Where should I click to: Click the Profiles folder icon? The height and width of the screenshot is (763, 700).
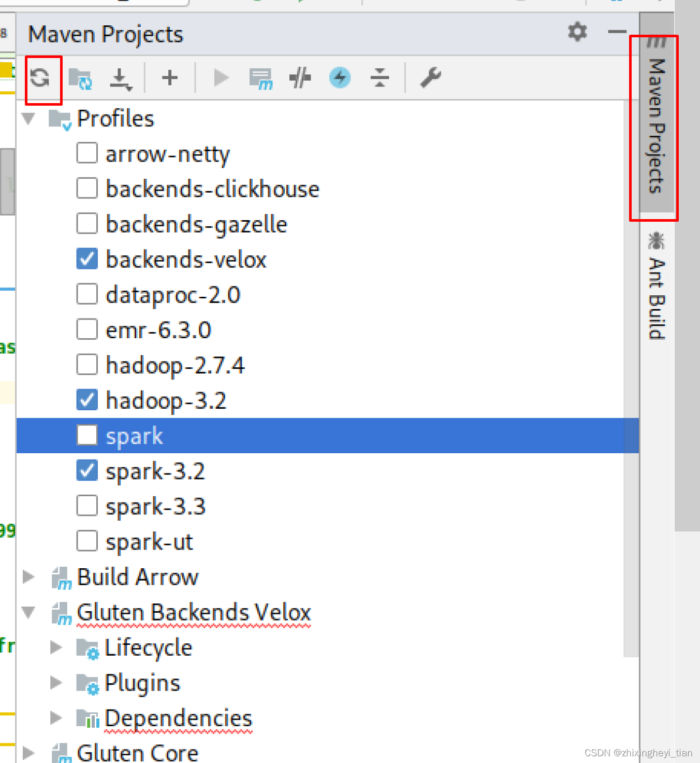(x=60, y=120)
